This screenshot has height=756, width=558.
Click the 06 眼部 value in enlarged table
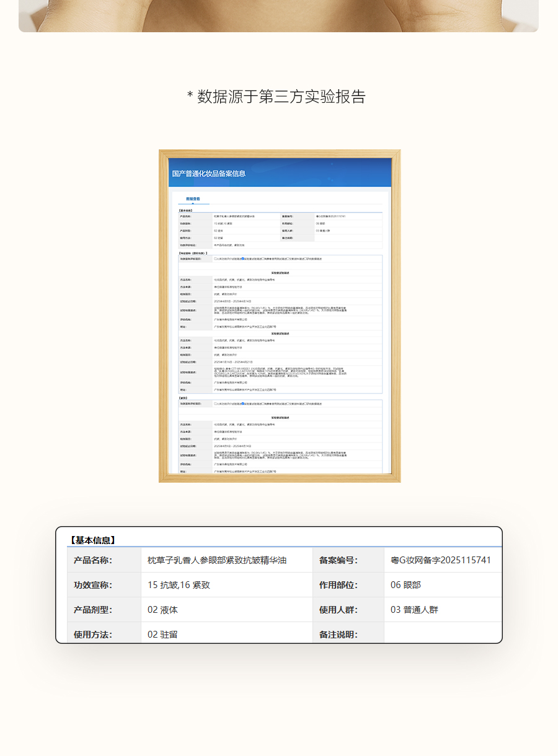pyautogui.click(x=407, y=585)
